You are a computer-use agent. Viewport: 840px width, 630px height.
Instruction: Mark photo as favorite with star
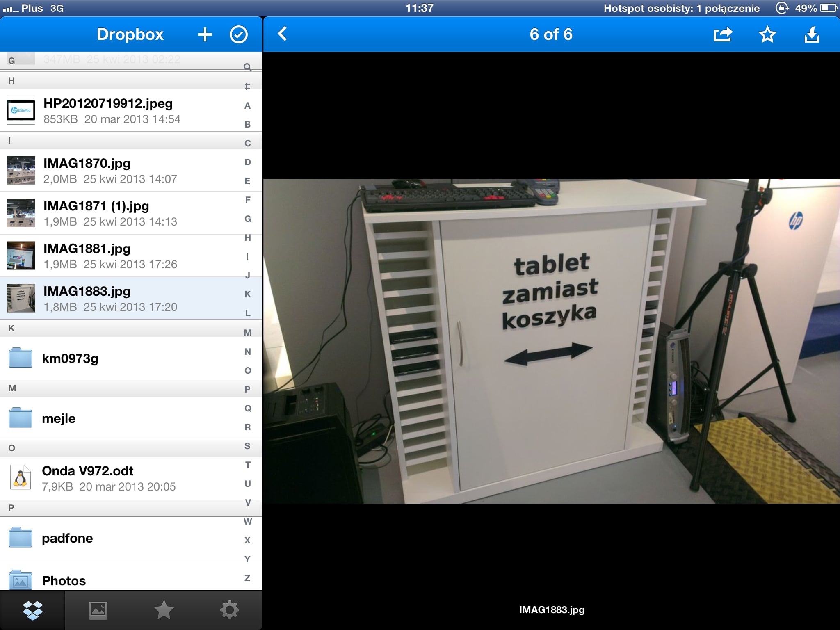[x=767, y=34]
